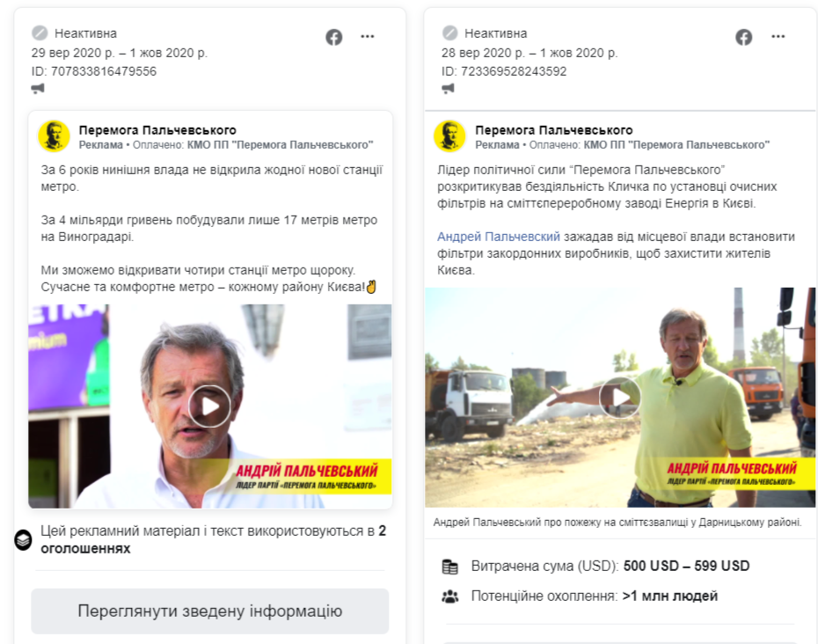Click the Андрей Пальчевский blue mention link
The width and height of the screenshot is (818, 644).
(x=498, y=237)
